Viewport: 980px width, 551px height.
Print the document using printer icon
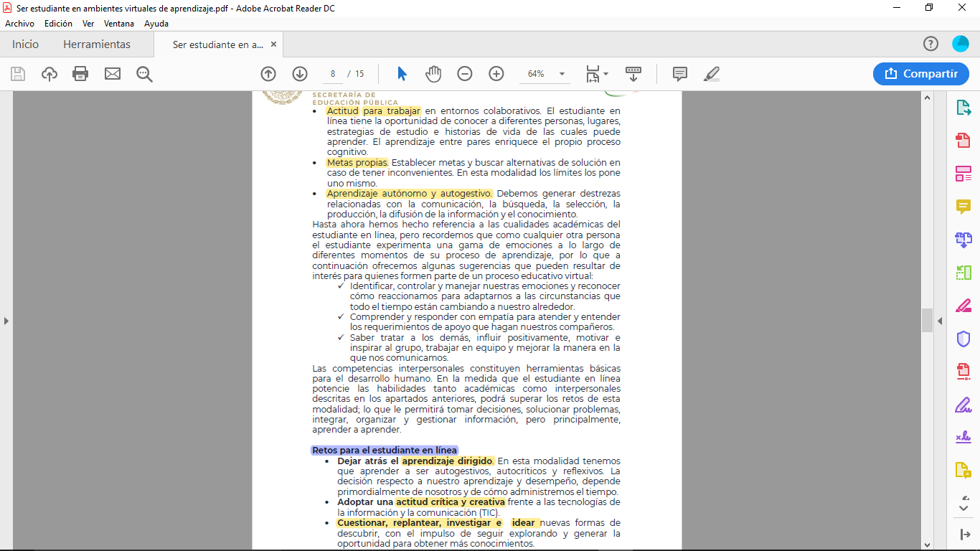tap(80, 74)
